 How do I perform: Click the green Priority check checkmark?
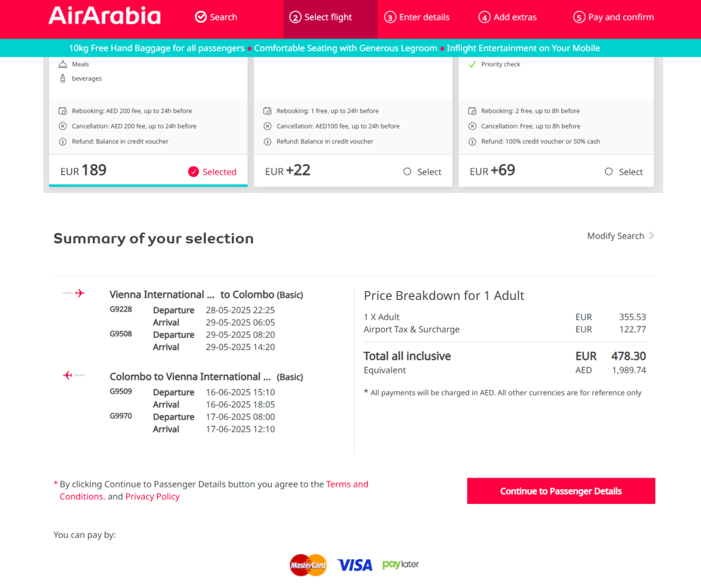[472, 64]
